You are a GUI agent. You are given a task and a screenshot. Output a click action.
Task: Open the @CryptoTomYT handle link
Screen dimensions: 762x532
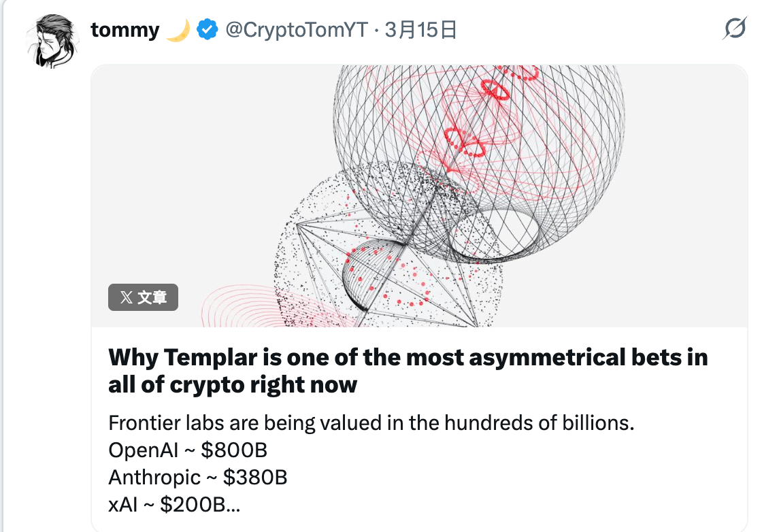click(x=296, y=30)
